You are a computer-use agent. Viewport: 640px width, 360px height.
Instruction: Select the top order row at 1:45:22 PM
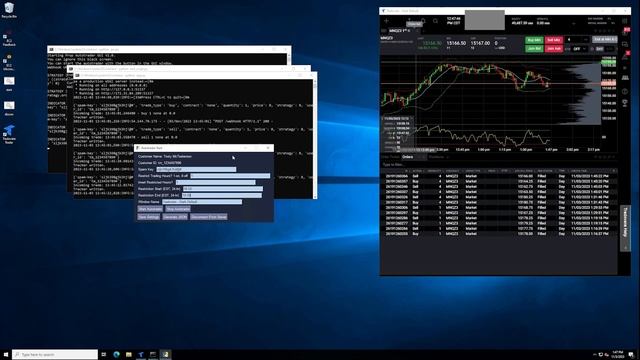499,176
